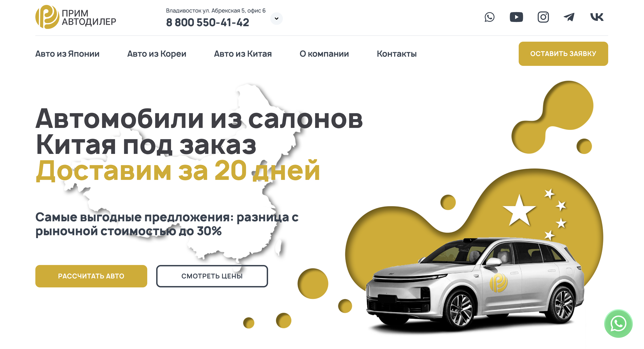Click the floating green WhatsApp chat button
Image resolution: width=644 pixels, height=349 pixels.
tap(618, 323)
